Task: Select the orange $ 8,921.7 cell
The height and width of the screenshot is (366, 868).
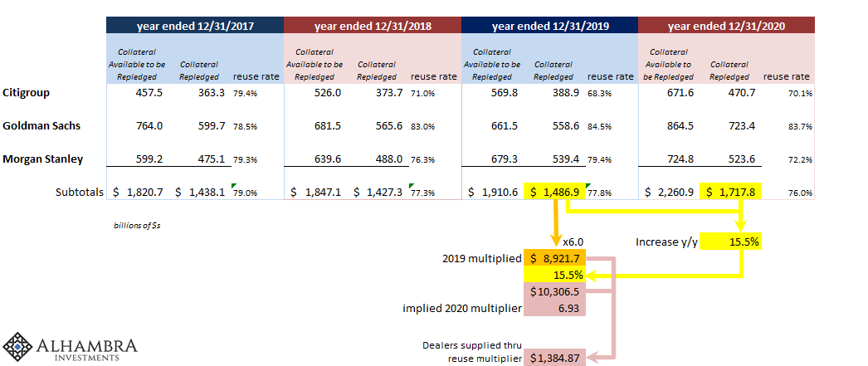Action: [554, 258]
